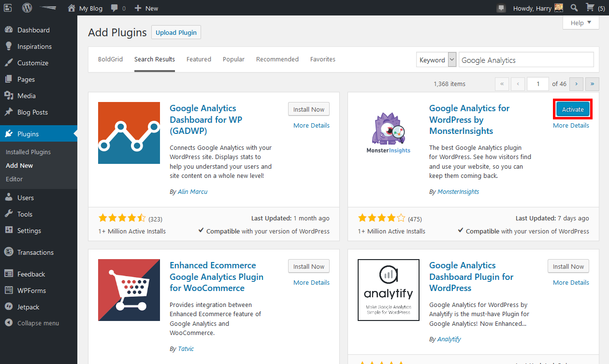Viewport: 609px width, 364px height.
Task: Open Google Analytics for WordPress by MonsterInsights title
Action: (x=469, y=119)
